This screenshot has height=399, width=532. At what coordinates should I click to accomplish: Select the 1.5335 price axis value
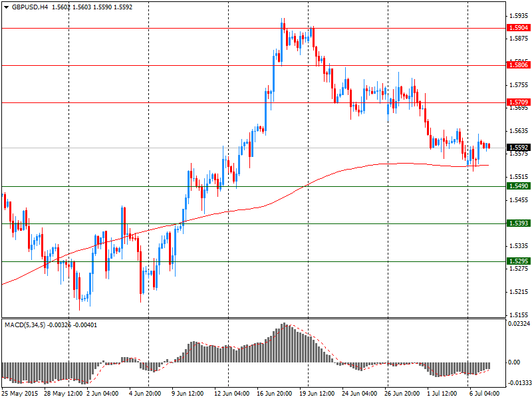519,245
